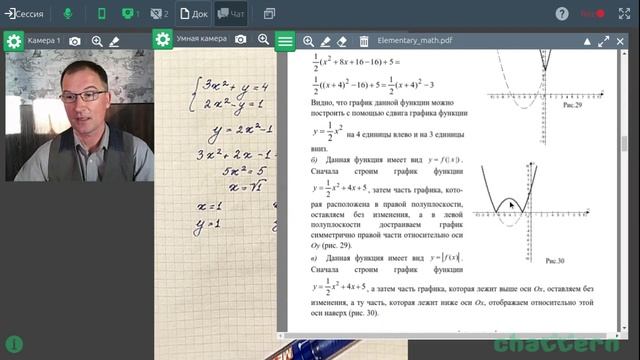Viewport: 640px width, 360px height.
Task: Select the pencil tool for Камера 1
Action: (x=114, y=41)
